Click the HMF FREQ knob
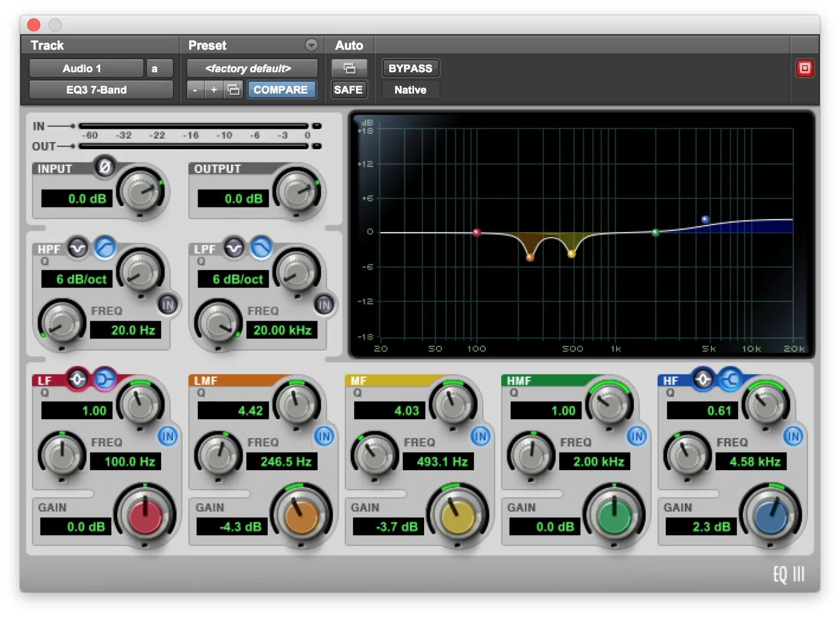This screenshot has height=617, width=840. coord(531,455)
